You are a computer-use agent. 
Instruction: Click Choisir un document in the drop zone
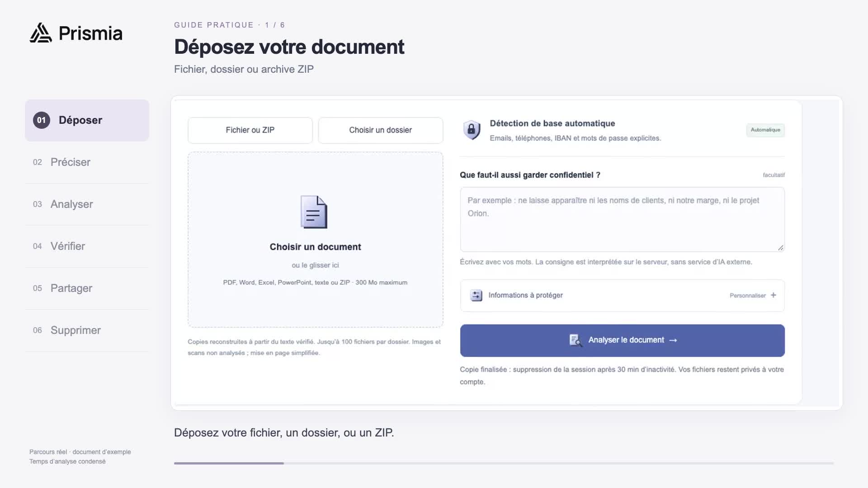click(315, 247)
